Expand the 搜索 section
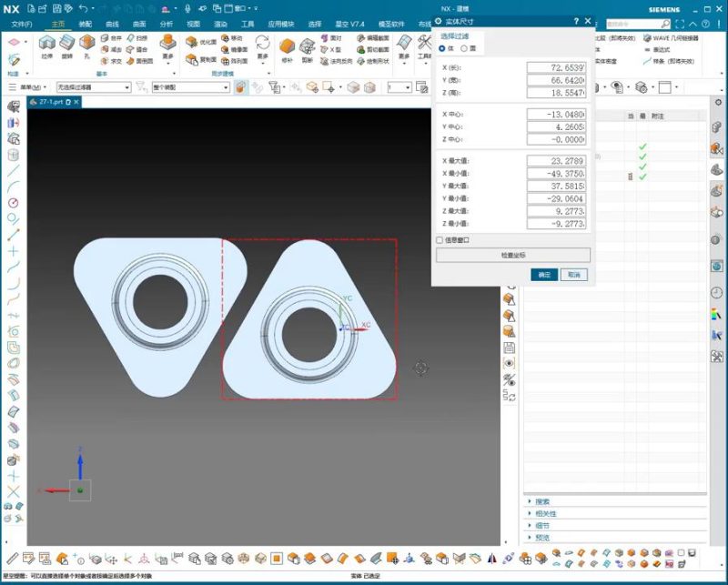This screenshot has width=728, height=585. [x=542, y=501]
